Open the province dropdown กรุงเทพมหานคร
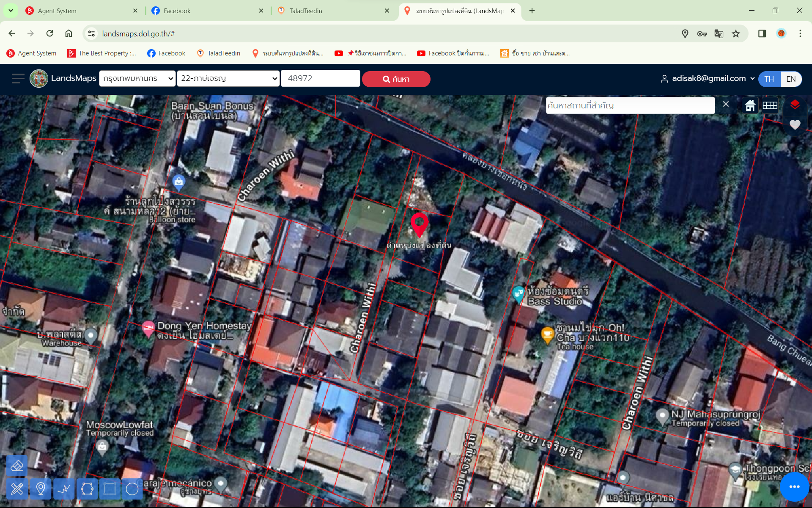Viewport: 812px width, 508px height. pyautogui.click(x=137, y=78)
